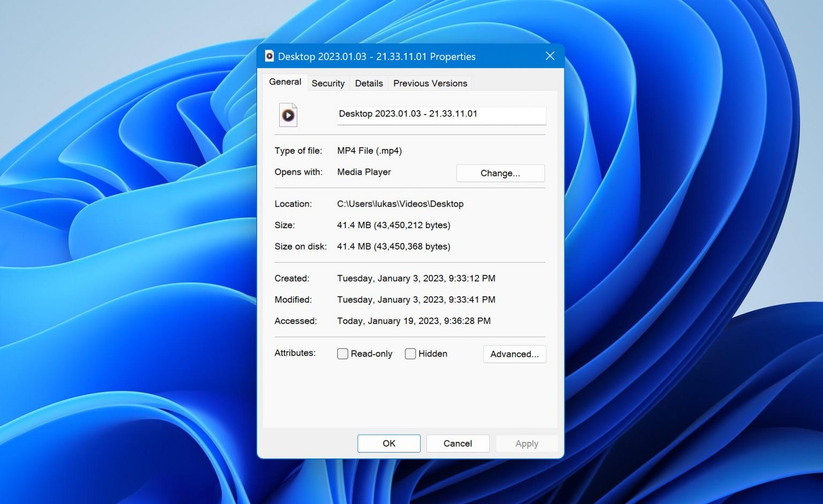Select the file name text field
The height and width of the screenshot is (504, 823).
441,115
